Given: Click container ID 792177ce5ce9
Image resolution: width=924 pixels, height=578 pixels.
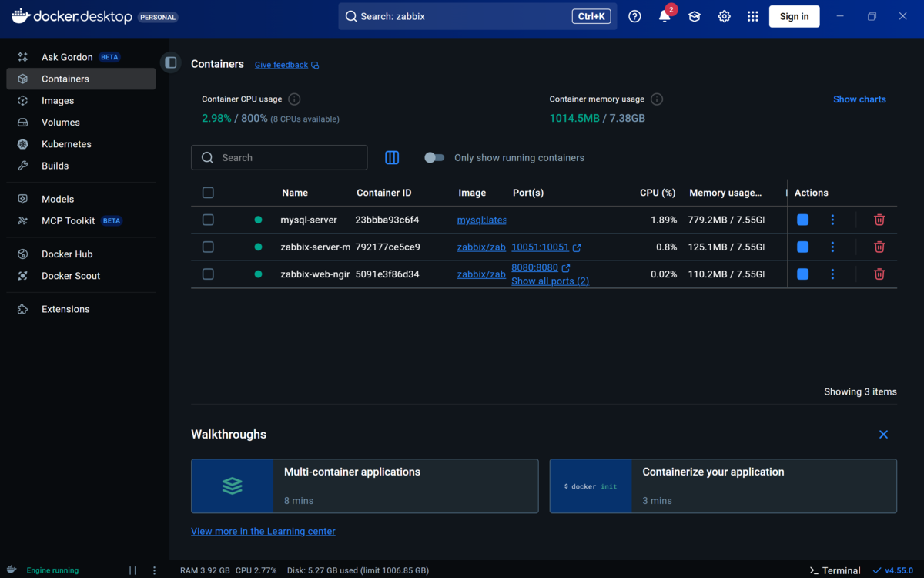Looking at the screenshot, I should (x=387, y=247).
